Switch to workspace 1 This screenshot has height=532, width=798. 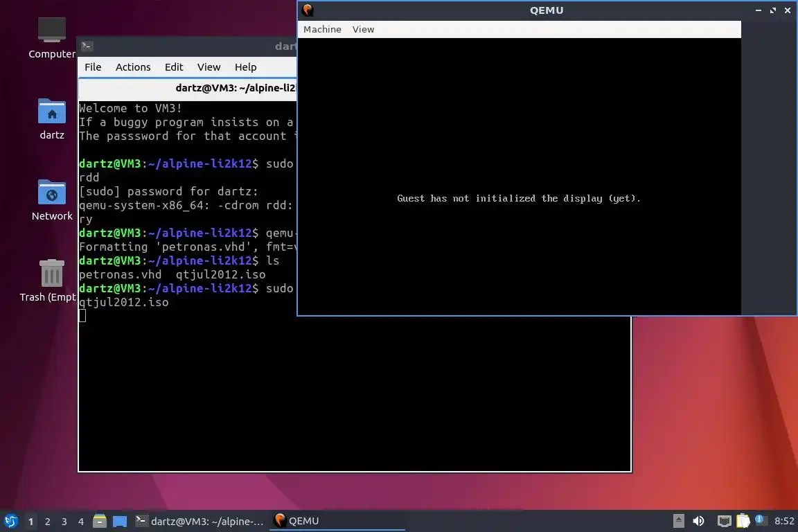[31, 522]
